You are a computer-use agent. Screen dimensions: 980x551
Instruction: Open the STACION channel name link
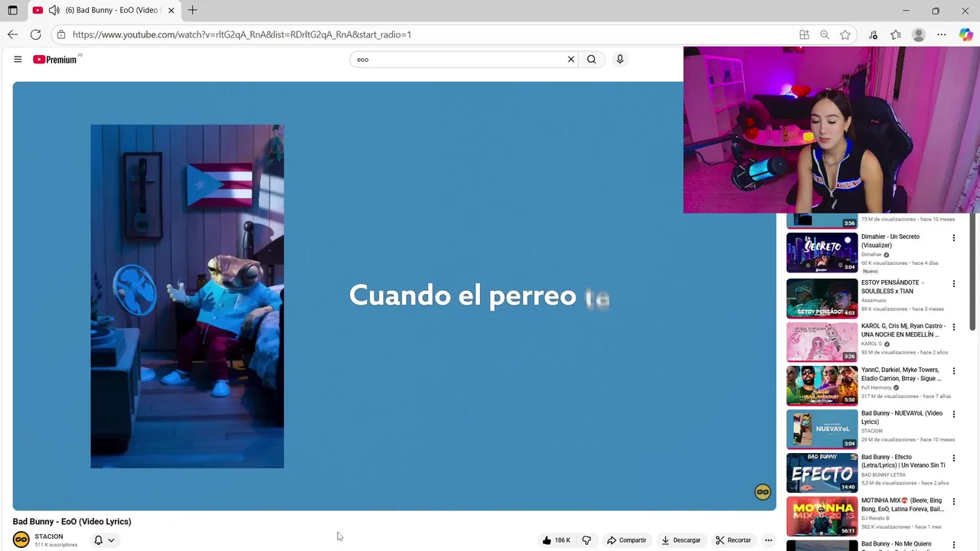click(49, 536)
